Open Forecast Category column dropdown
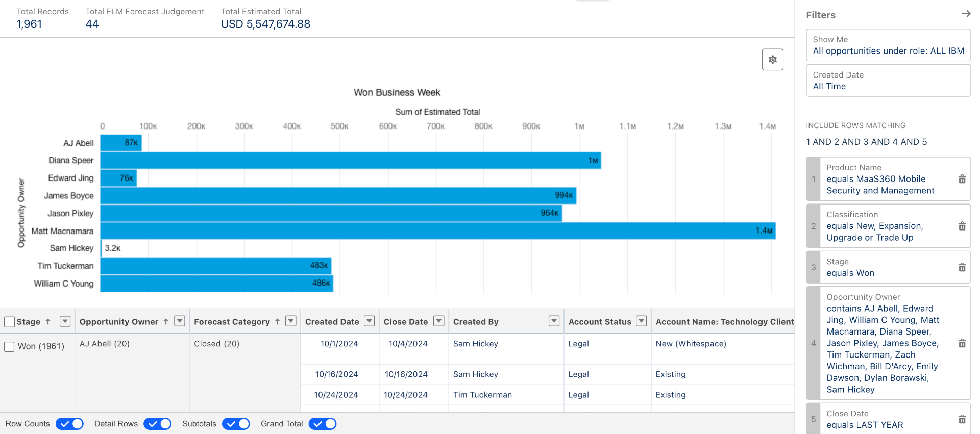Screen dimensions: 980x434 291,321
